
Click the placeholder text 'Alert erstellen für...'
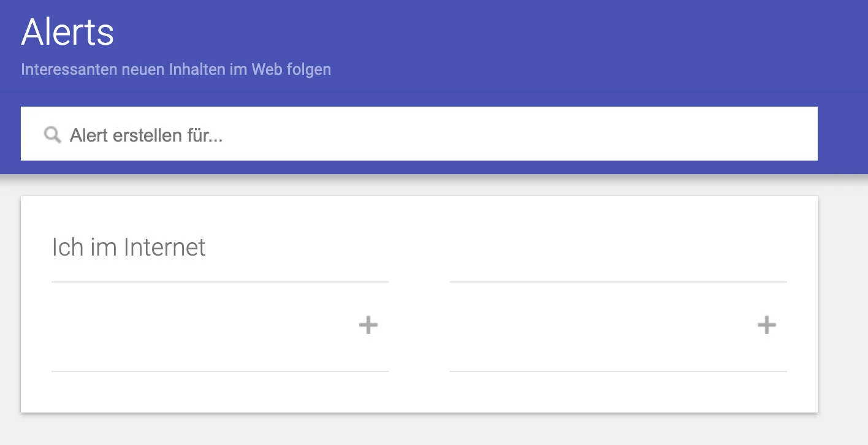pos(147,135)
